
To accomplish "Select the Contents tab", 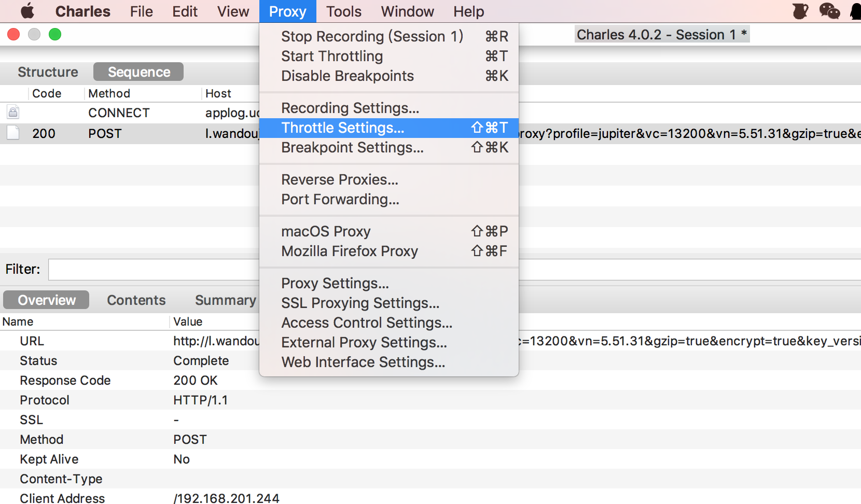I will pyautogui.click(x=136, y=300).
